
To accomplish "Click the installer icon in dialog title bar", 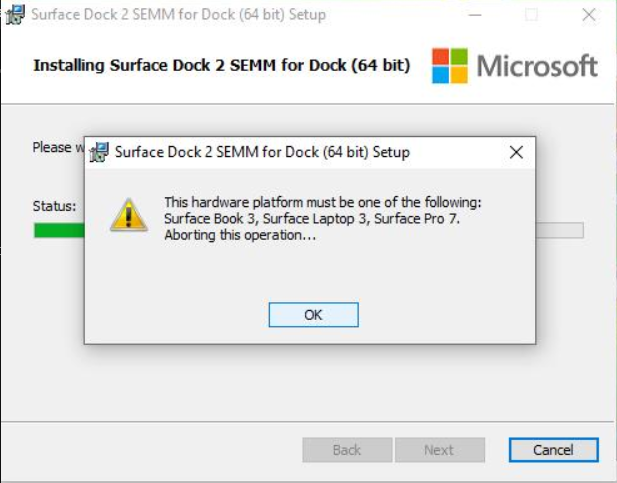I will [99, 153].
